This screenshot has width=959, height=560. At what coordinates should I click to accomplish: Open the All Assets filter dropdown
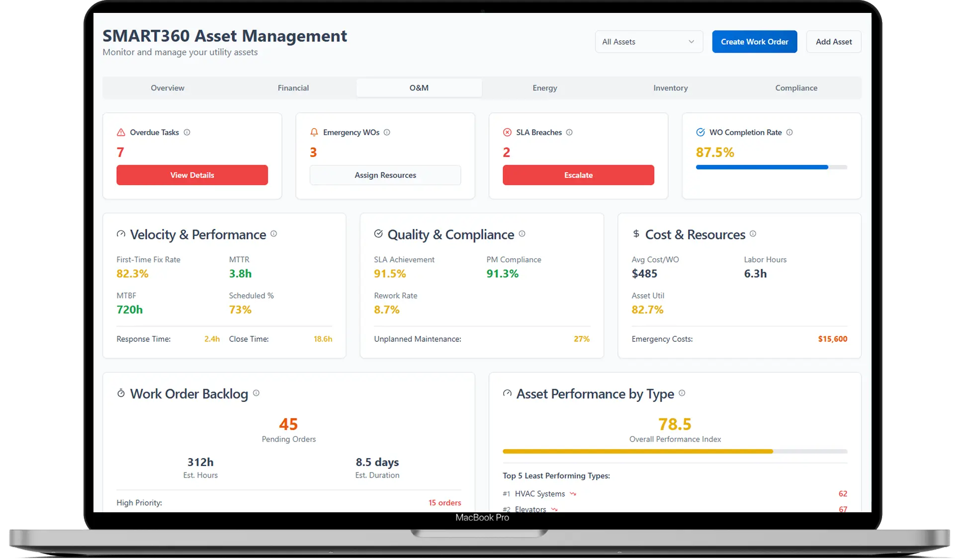[649, 42]
